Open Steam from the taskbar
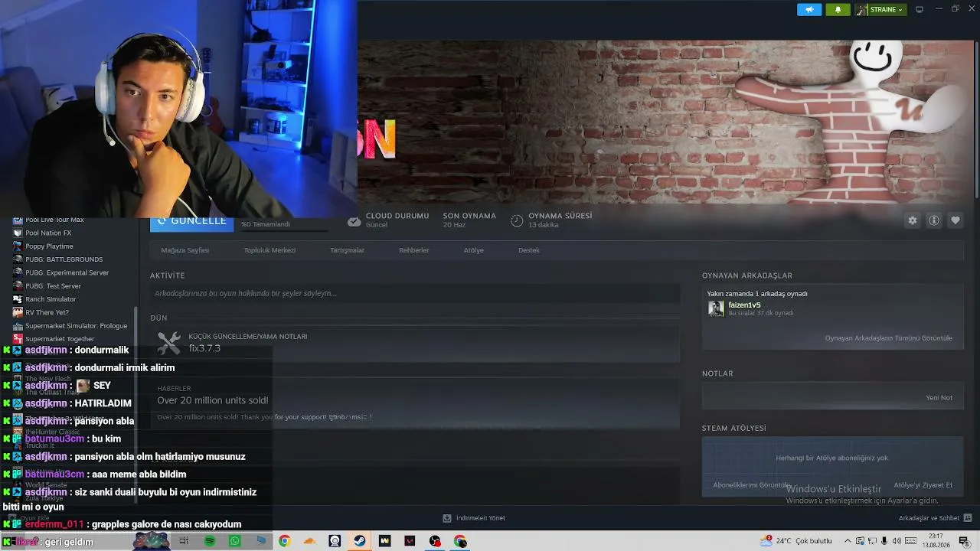This screenshot has height=551, width=980. (x=359, y=541)
